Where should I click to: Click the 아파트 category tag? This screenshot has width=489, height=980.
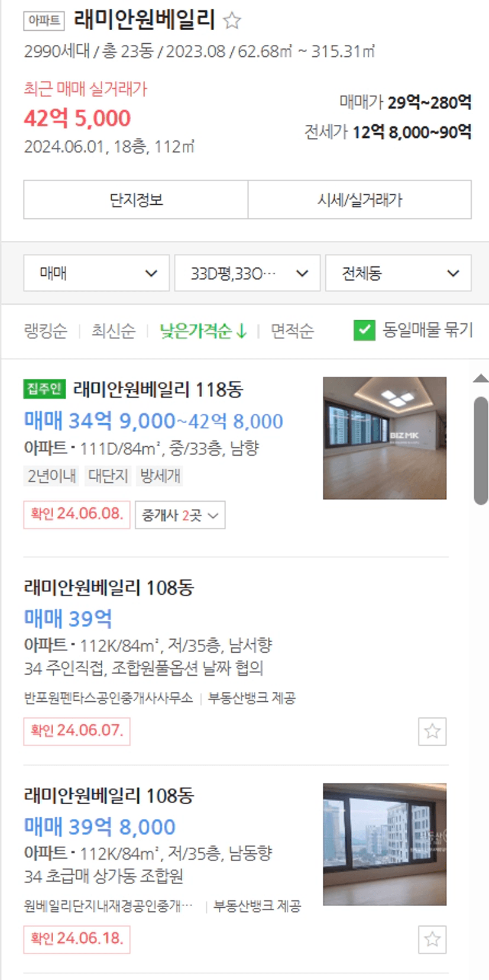point(44,20)
